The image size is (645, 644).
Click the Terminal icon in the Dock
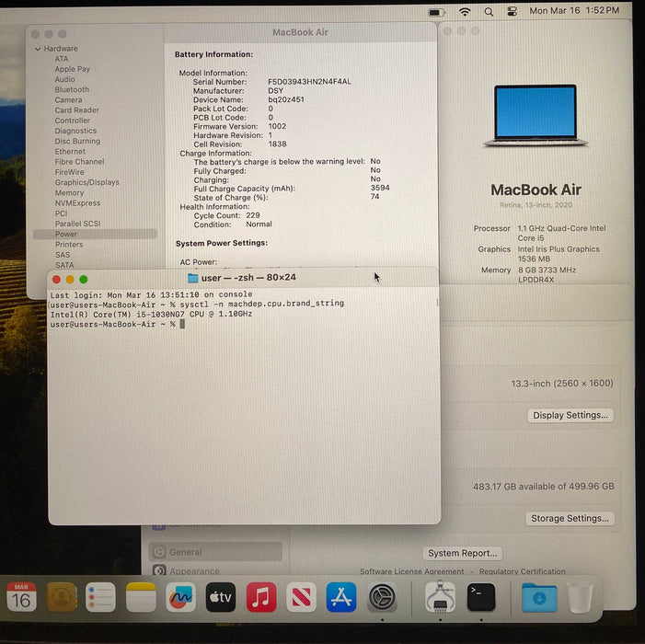point(481,597)
